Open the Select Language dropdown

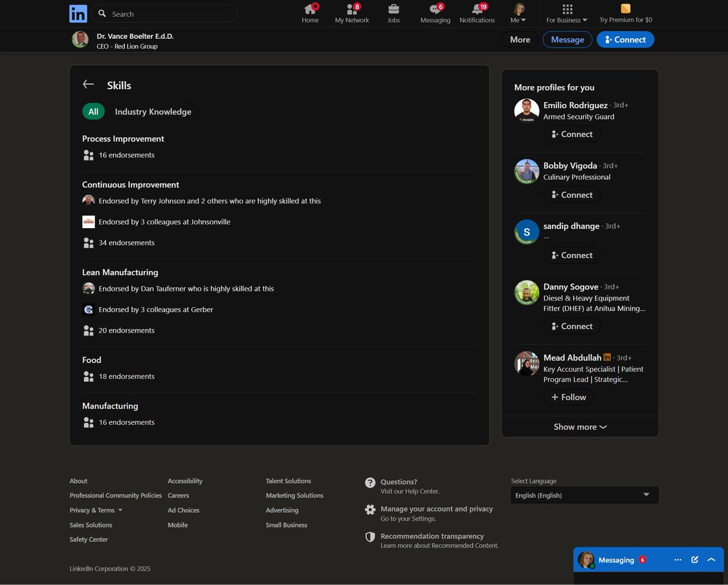tap(584, 495)
